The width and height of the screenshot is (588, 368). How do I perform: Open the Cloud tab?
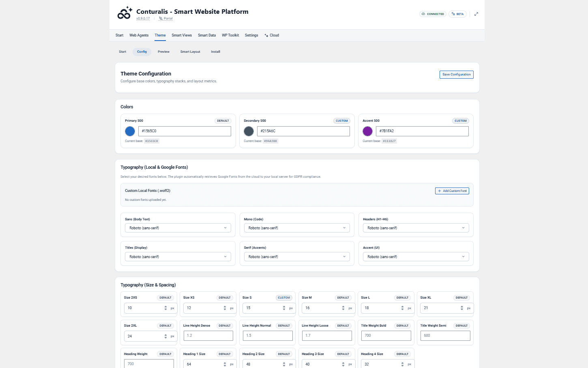(x=272, y=35)
